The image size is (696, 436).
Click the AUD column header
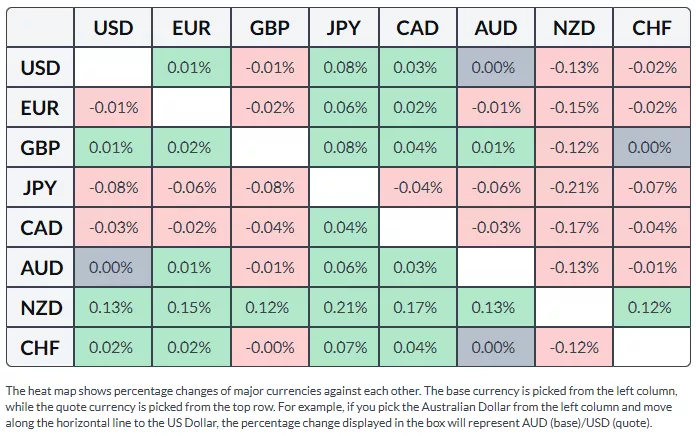496,28
